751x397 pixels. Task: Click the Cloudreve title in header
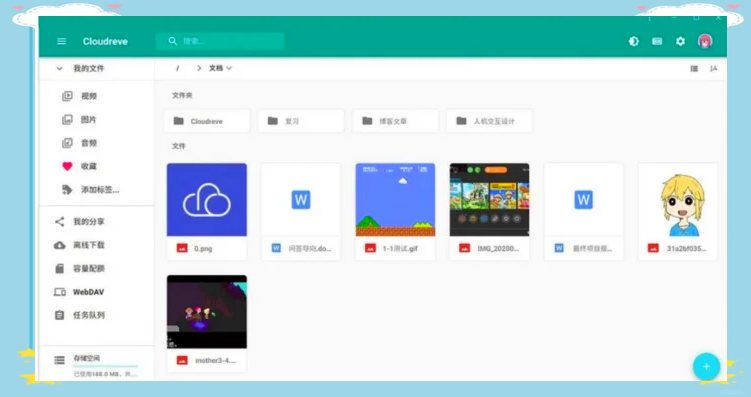click(105, 41)
